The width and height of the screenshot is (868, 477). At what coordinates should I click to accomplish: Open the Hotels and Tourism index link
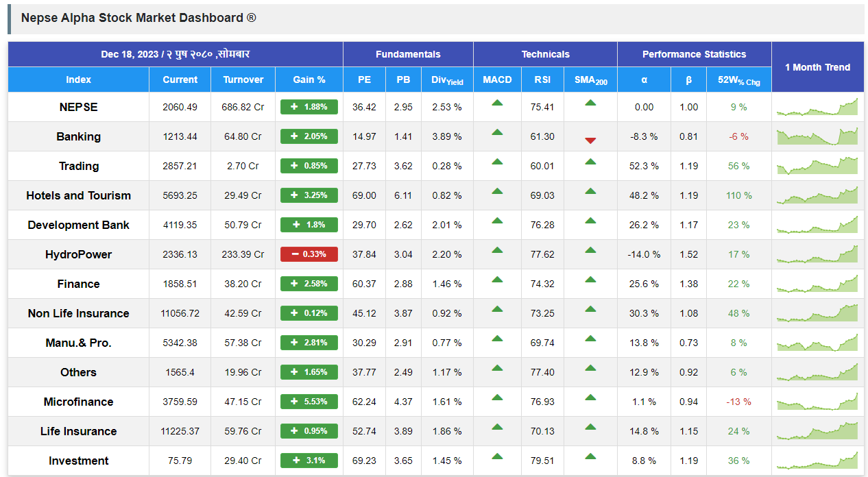click(x=79, y=196)
